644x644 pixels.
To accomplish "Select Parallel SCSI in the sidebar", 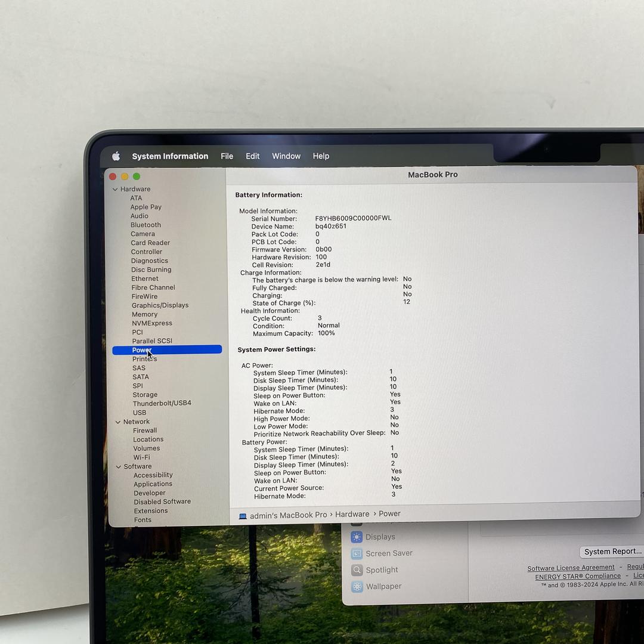I will (152, 341).
